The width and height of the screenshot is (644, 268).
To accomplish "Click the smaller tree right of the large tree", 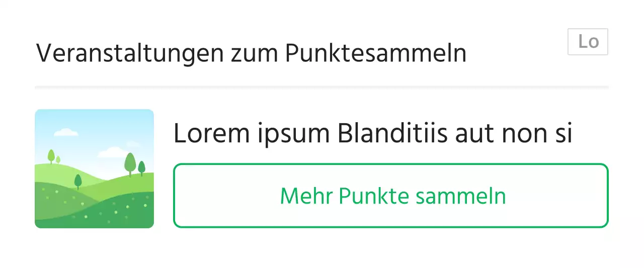I will click(142, 167).
